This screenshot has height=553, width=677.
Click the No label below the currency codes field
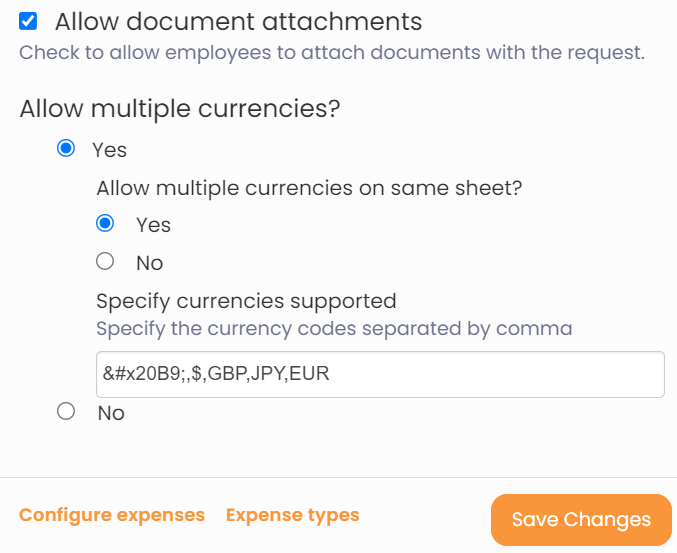click(x=111, y=413)
